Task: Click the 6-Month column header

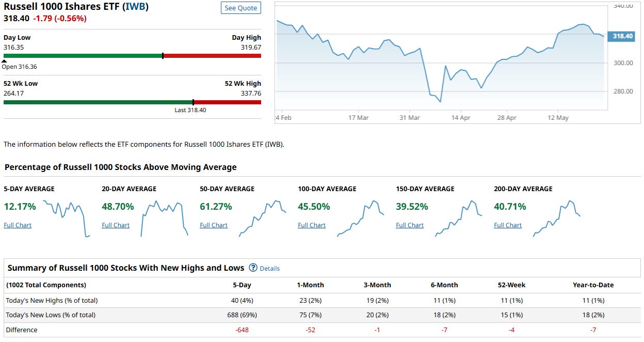Action: [x=444, y=285]
